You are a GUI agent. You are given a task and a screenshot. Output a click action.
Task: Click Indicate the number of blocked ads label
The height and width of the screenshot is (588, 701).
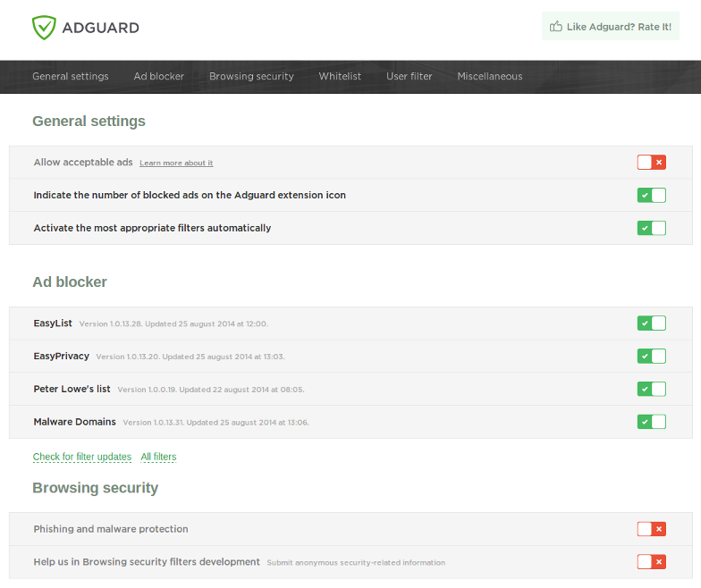190,195
